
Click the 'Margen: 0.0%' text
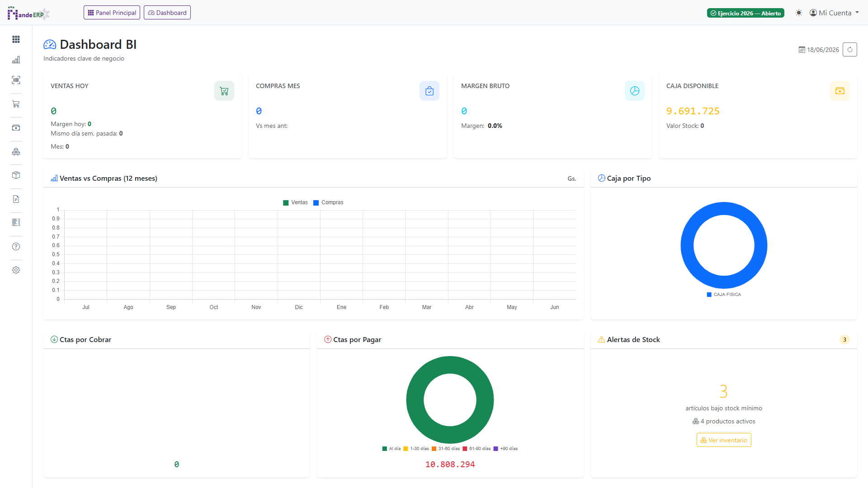click(481, 126)
